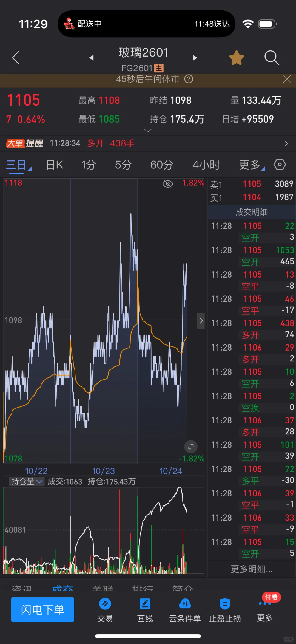Switch to next contract with right triangle

point(195,58)
